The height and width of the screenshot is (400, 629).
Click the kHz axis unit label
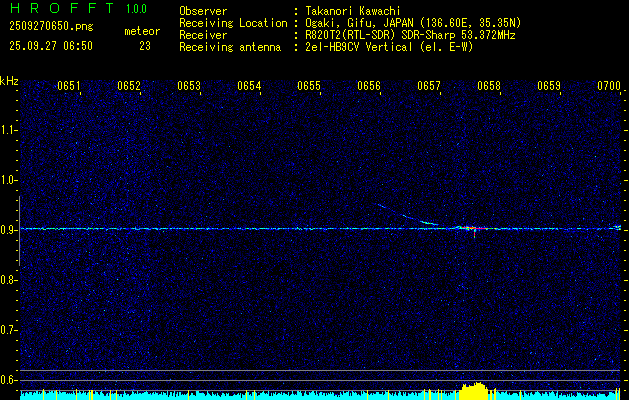click(x=9, y=81)
